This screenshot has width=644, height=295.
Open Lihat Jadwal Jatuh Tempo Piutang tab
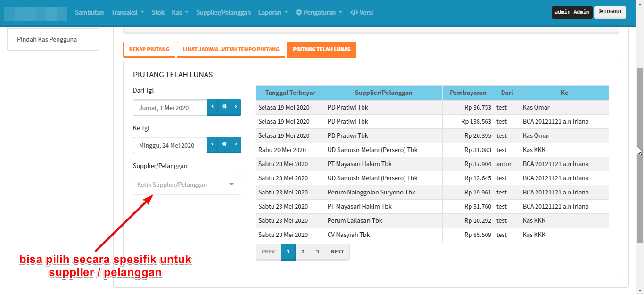pyautogui.click(x=231, y=50)
